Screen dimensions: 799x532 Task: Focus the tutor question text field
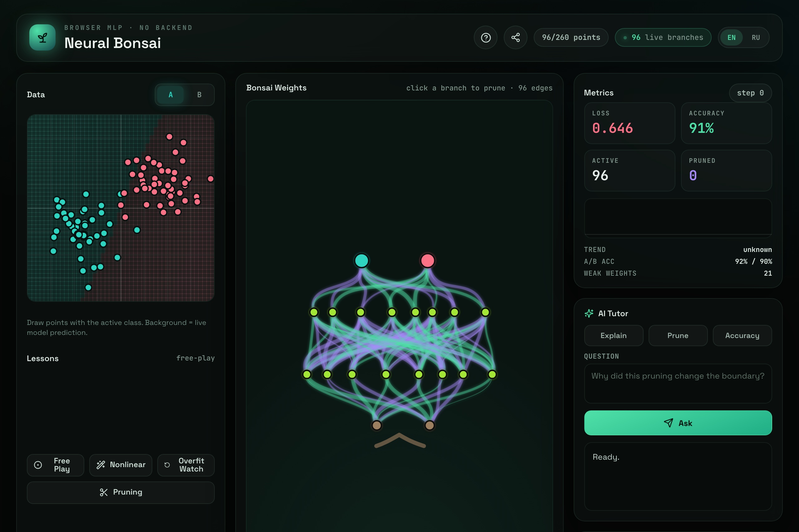[x=678, y=383]
